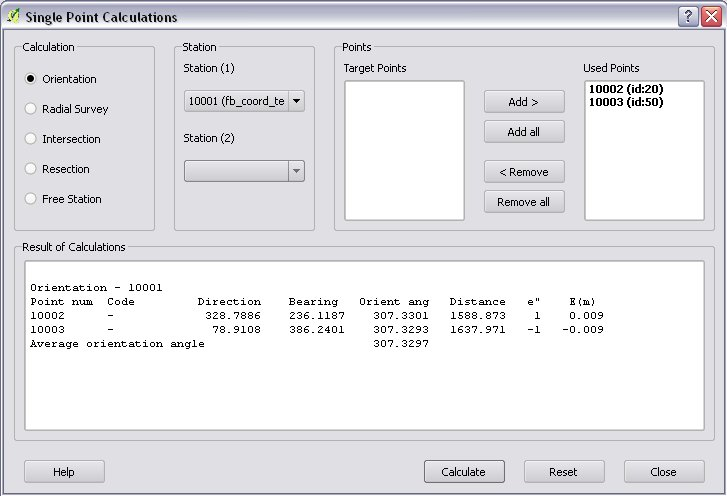
Task: Click inside the empty Target Points list
Action: (404, 150)
